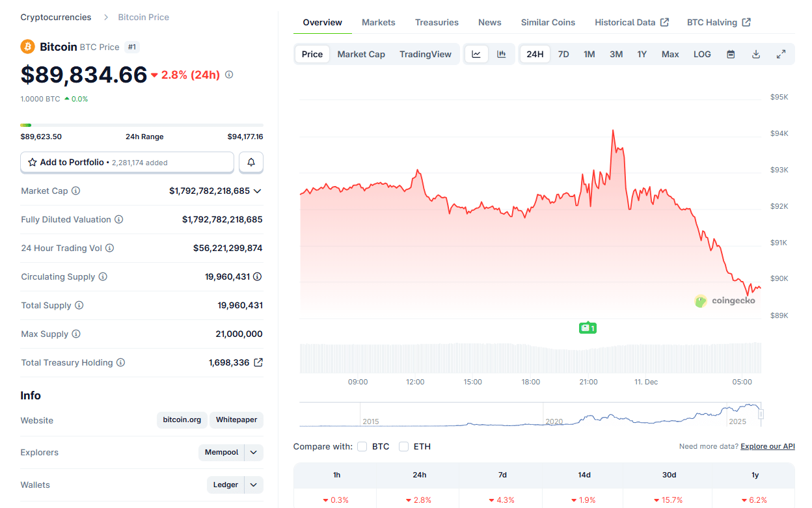Click the chart range slider handle
Viewport: 812px width, 508px height.
[x=761, y=414]
